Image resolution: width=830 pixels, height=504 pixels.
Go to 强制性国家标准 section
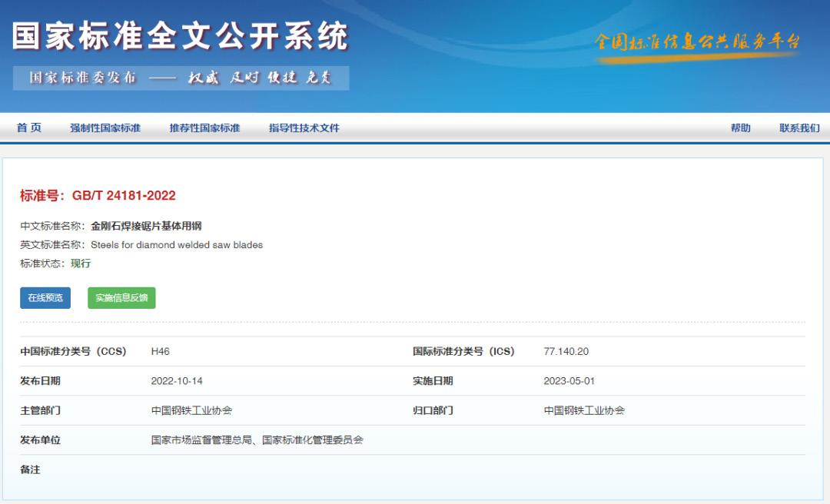pyautogui.click(x=105, y=128)
